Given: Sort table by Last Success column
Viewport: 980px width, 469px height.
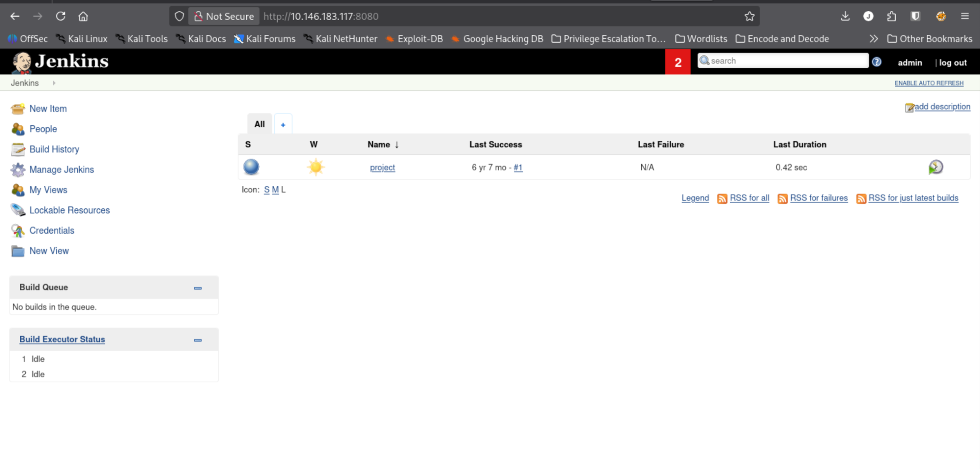Looking at the screenshot, I should (x=495, y=145).
